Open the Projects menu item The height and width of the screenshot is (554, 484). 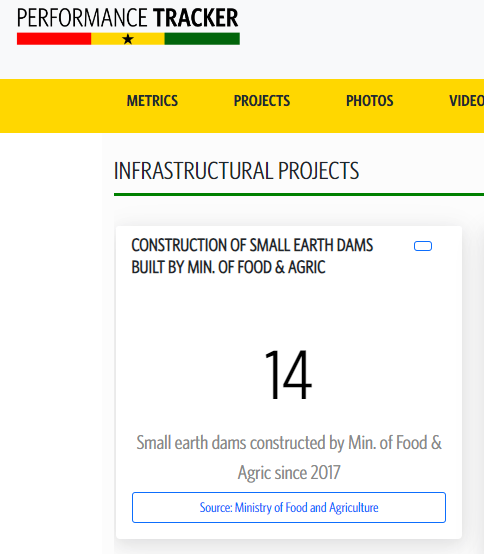262,101
